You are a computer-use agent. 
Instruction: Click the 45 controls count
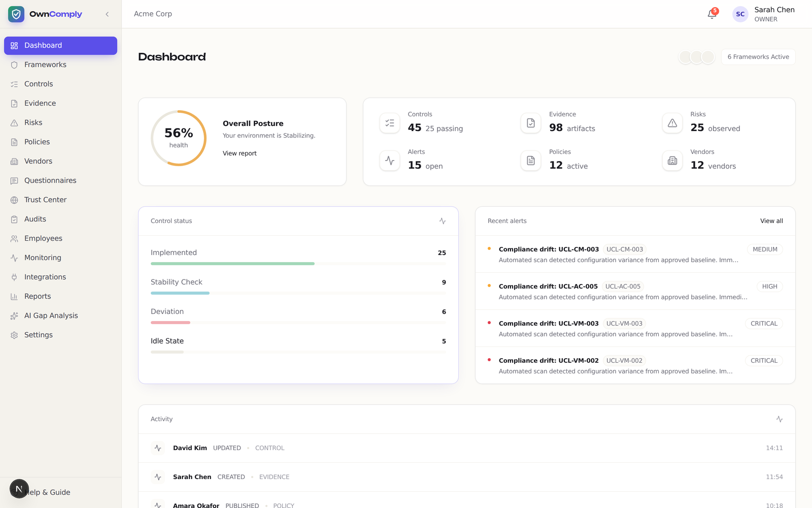[x=415, y=128]
